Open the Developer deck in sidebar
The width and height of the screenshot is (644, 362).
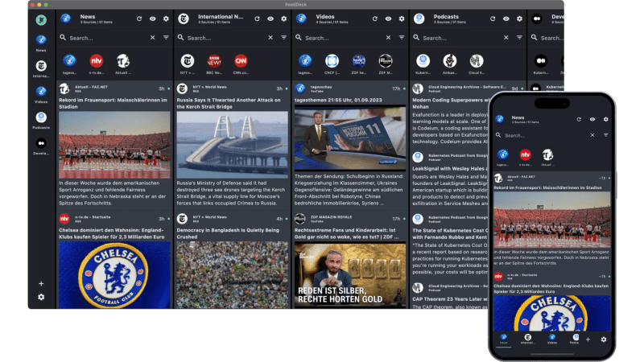(41, 146)
